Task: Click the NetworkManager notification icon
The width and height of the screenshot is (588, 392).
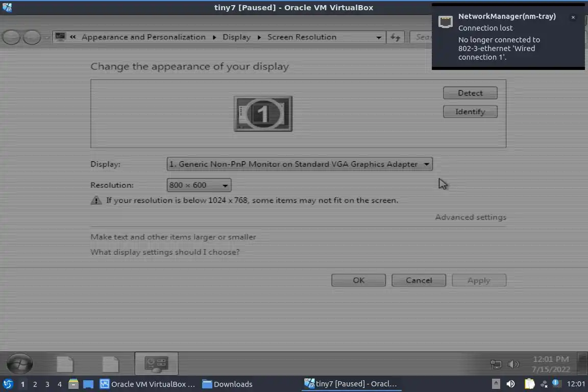Action: 446,22
